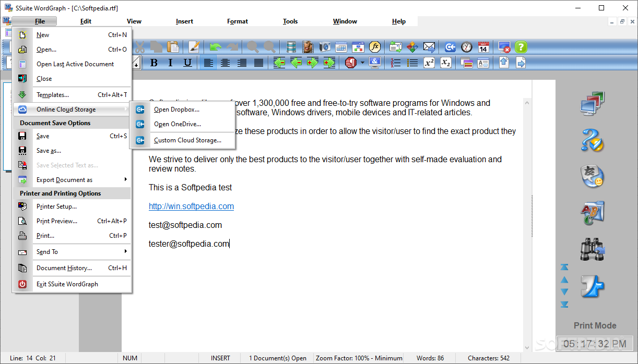
Task: Open the chart diagram toolbar icon
Action: point(358,47)
